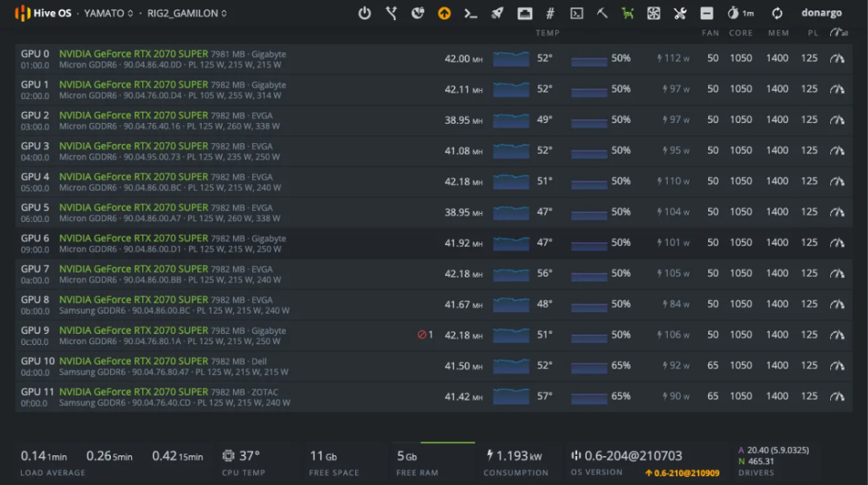Click the circular refresh arrows icon
The height and width of the screenshot is (485, 868).
coord(777,13)
